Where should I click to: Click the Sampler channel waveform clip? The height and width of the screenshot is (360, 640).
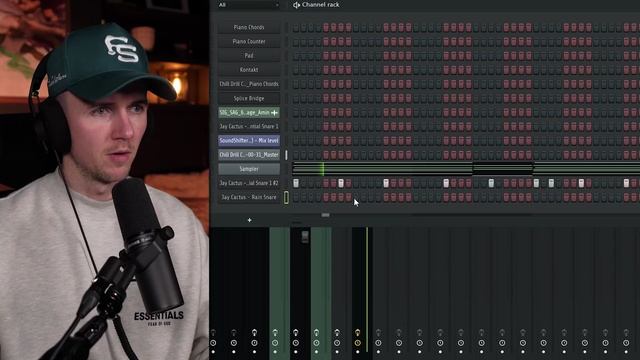pyautogui.click(x=465, y=169)
